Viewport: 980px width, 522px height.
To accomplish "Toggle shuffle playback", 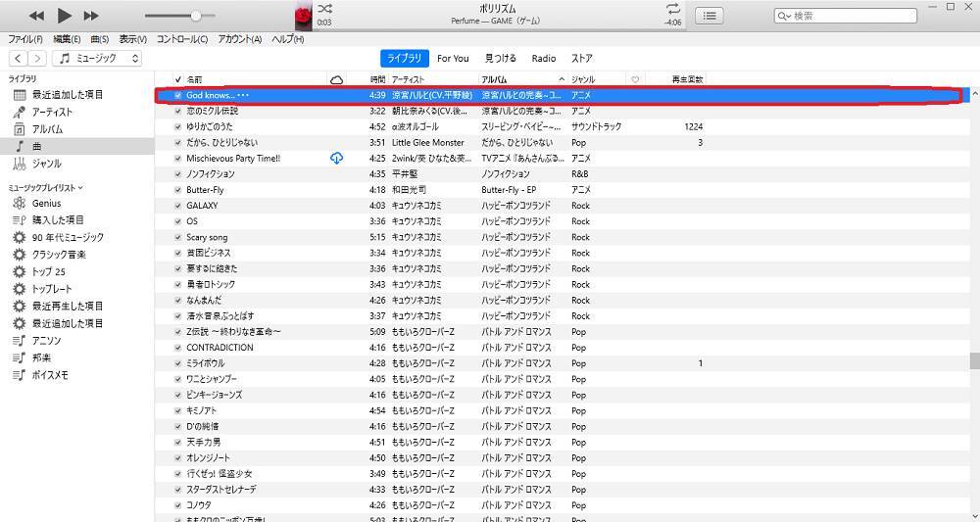I will tap(325, 8).
